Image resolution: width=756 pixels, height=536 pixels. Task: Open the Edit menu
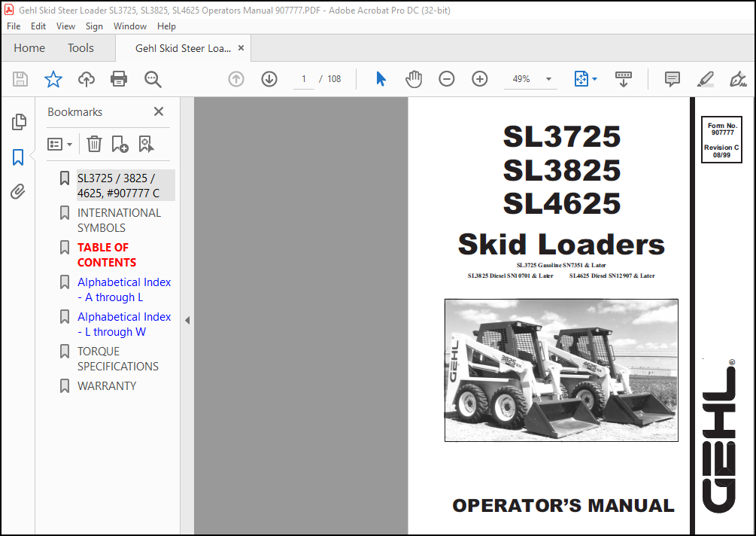[x=38, y=26]
